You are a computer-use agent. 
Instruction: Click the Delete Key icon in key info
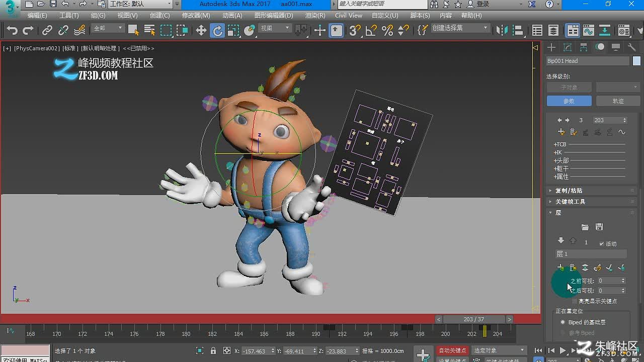pyautogui.click(x=573, y=132)
